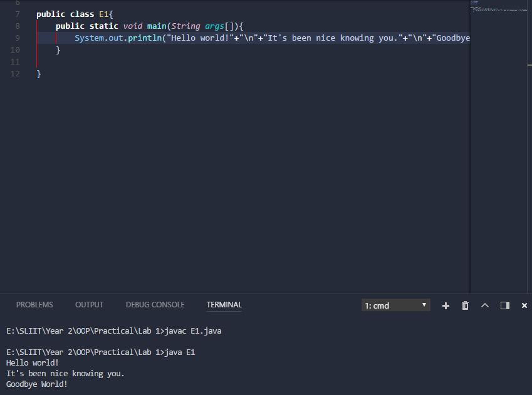Click the Hello world! output text in terminal
This screenshot has width=532, height=395.
[x=31, y=362]
